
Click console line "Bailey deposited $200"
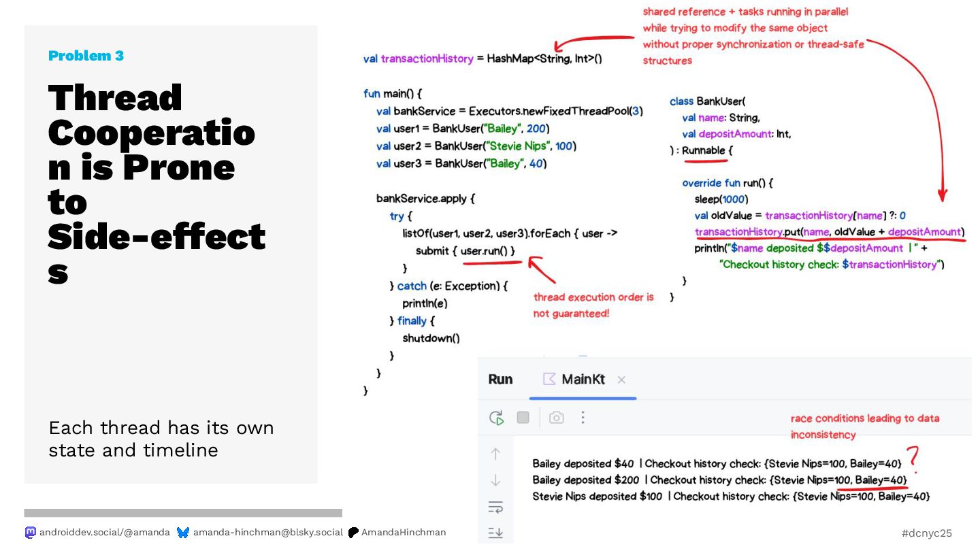coord(720,480)
